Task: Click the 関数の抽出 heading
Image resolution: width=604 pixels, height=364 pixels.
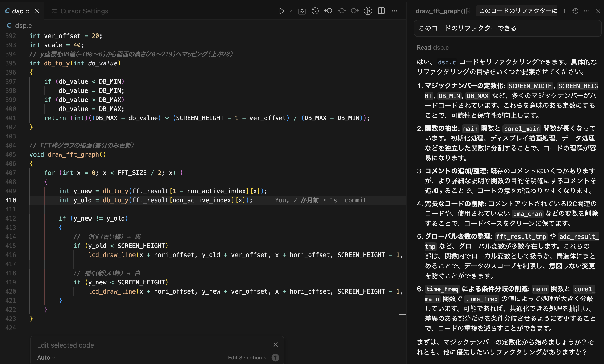Action: 442,129
